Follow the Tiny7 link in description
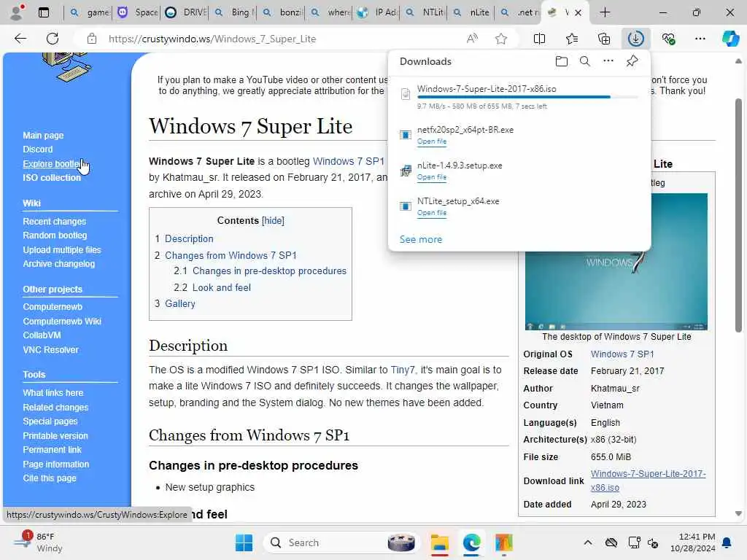The height and width of the screenshot is (560, 747). tap(403, 370)
